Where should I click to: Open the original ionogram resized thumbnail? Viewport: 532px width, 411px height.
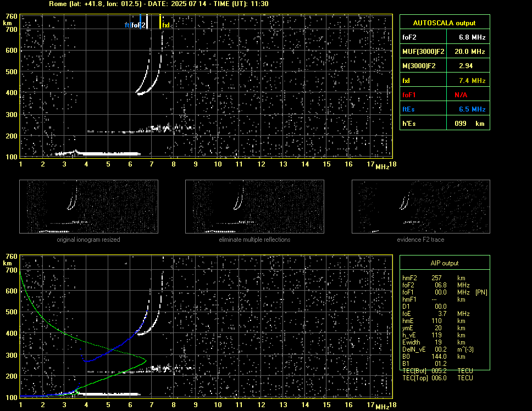point(88,207)
